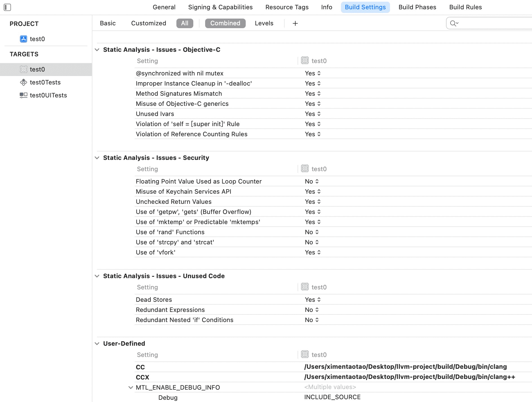Select the CCX user-defined setting name
Image resolution: width=532 pixels, height=402 pixels.
click(x=143, y=377)
